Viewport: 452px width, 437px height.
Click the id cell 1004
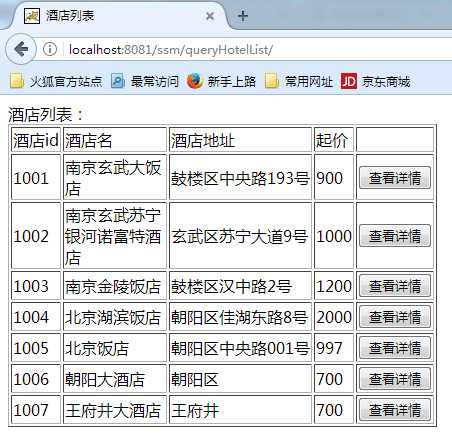[x=36, y=317]
